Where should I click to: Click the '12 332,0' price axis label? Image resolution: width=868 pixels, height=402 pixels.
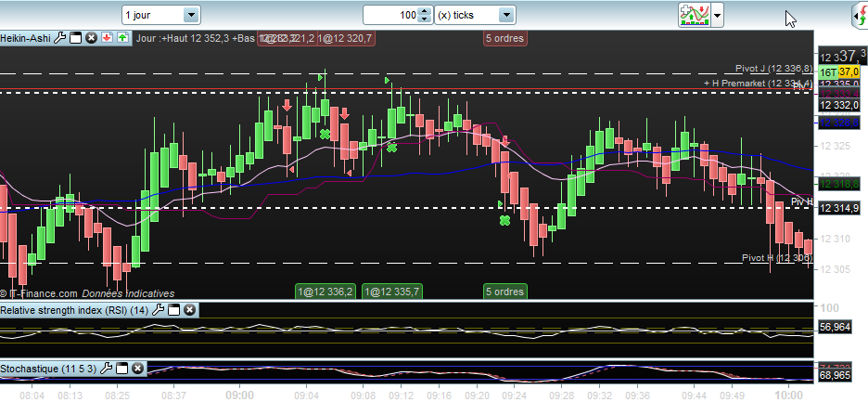pyautogui.click(x=840, y=105)
